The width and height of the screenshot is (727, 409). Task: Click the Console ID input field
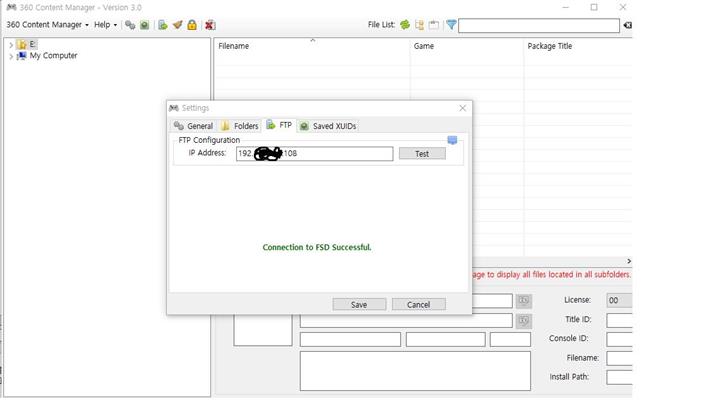[x=619, y=339]
